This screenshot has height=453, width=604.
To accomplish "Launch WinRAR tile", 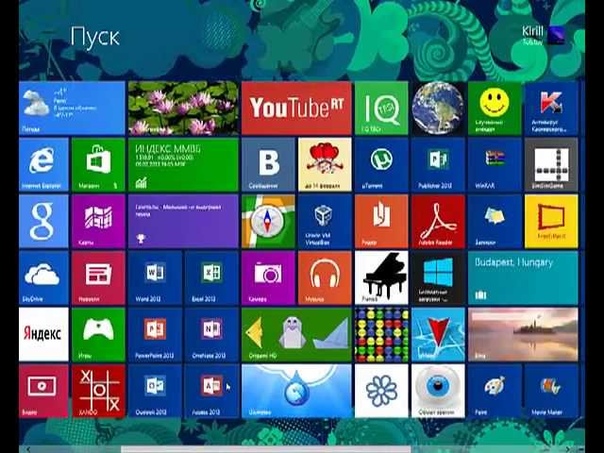I will coord(495,164).
